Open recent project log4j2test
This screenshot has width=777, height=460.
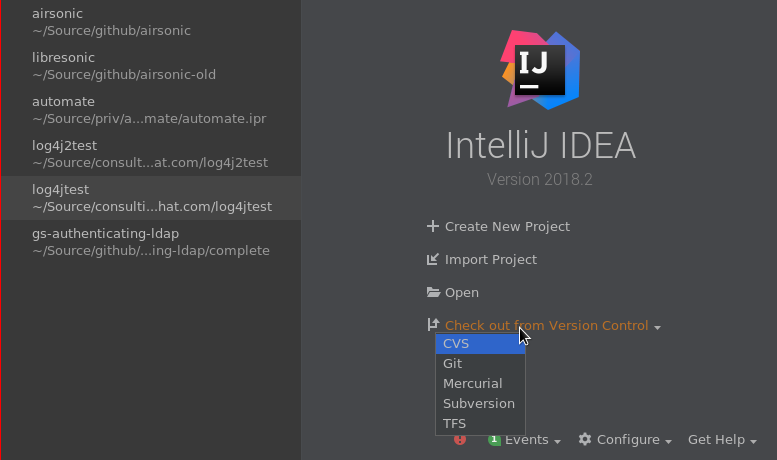coord(151,154)
